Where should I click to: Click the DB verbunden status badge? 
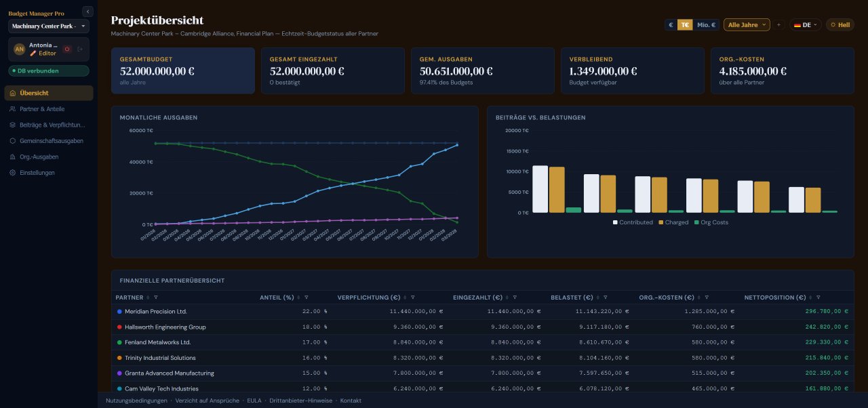[x=49, y=70]
